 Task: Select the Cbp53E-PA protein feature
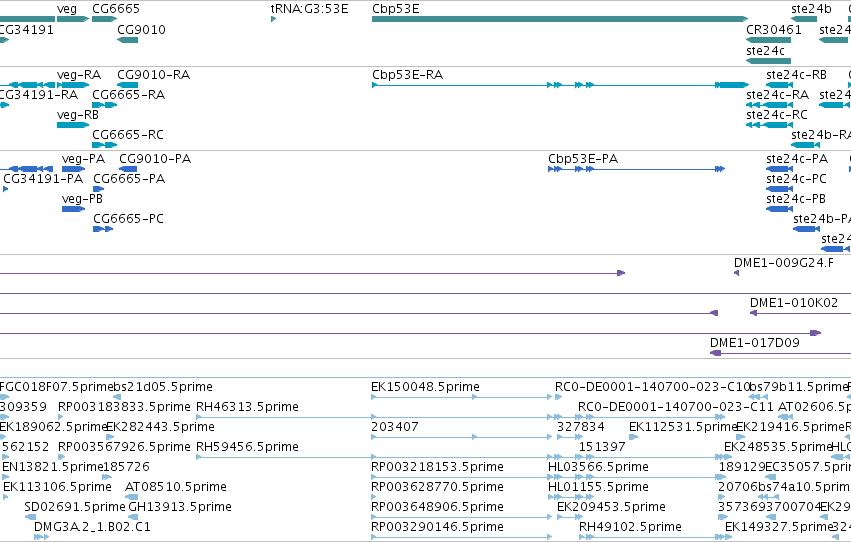click(x=636, y=169)
